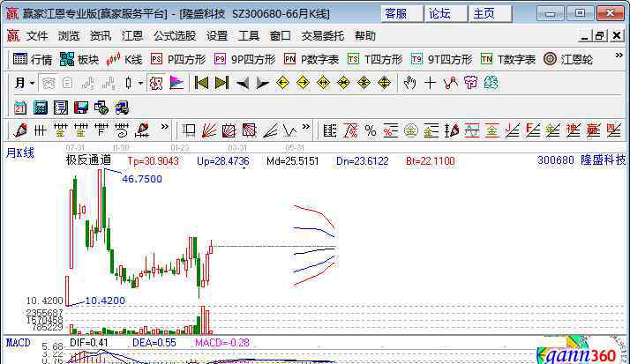This screenshot has width=630, height=364.
Task: Click yellow diamond with right arrow
Action: [303, 83]
